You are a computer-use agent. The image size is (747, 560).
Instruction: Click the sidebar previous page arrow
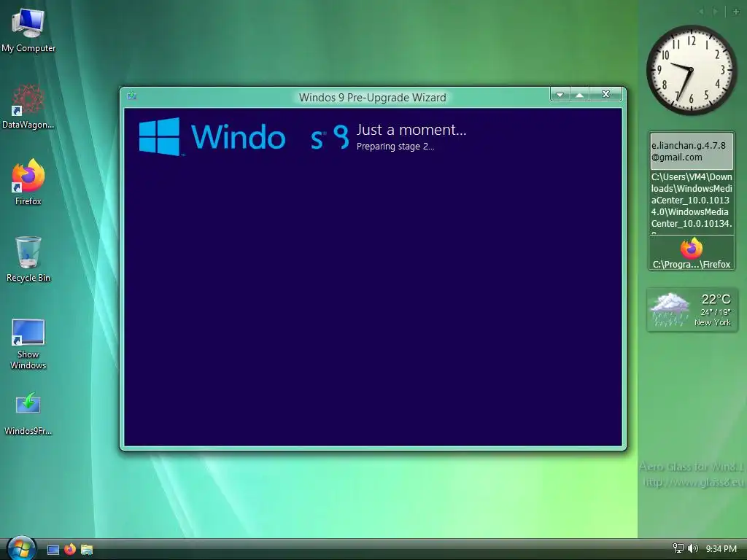coord(701,12)
